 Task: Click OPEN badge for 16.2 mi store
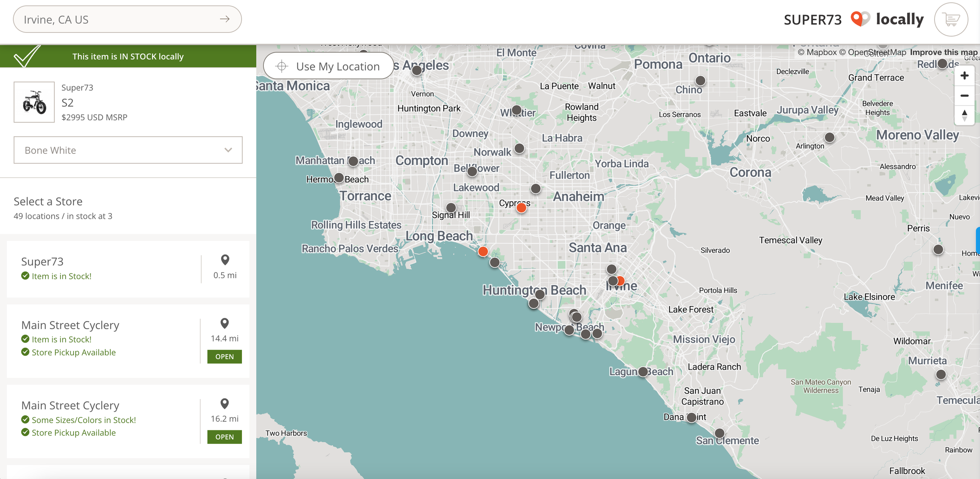[x=225, y=437]
